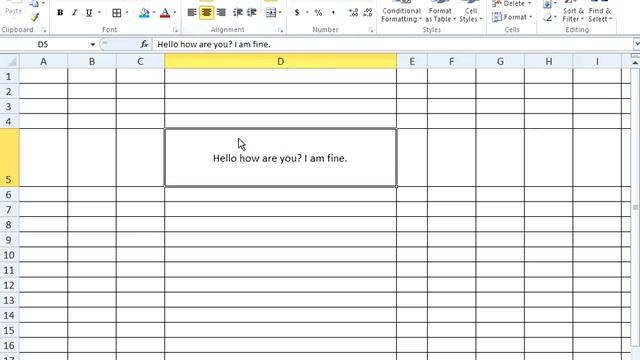Decrease decimal places

(368, 13)
